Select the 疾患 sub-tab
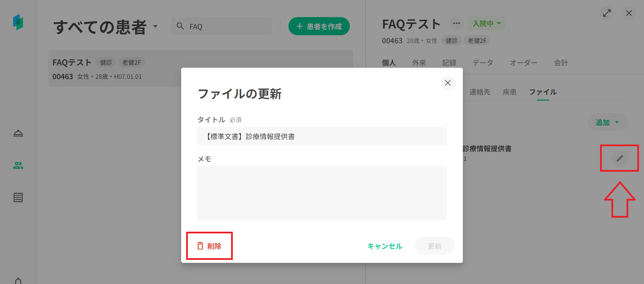 [x=509, y=92]
